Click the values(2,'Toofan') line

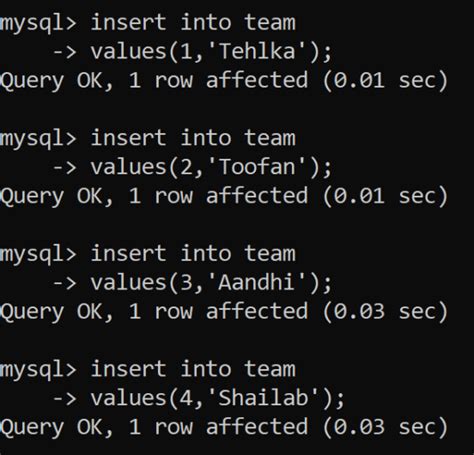192,167
